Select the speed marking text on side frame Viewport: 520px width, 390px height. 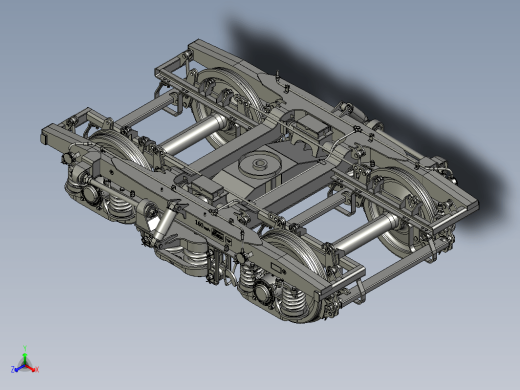coord(202,226)
